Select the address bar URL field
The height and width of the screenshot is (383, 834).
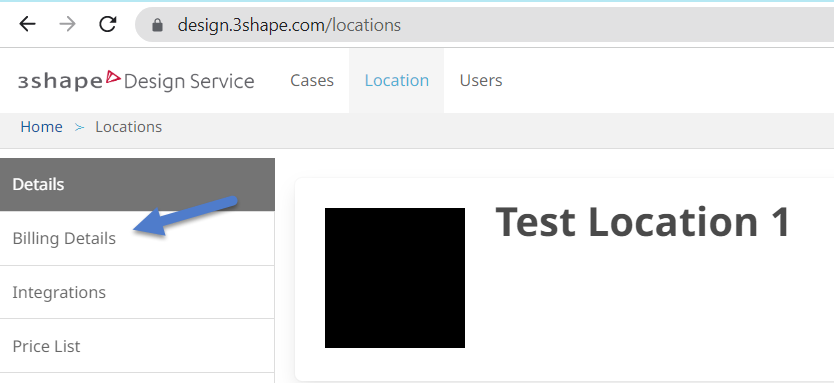[x=485, y=25]
